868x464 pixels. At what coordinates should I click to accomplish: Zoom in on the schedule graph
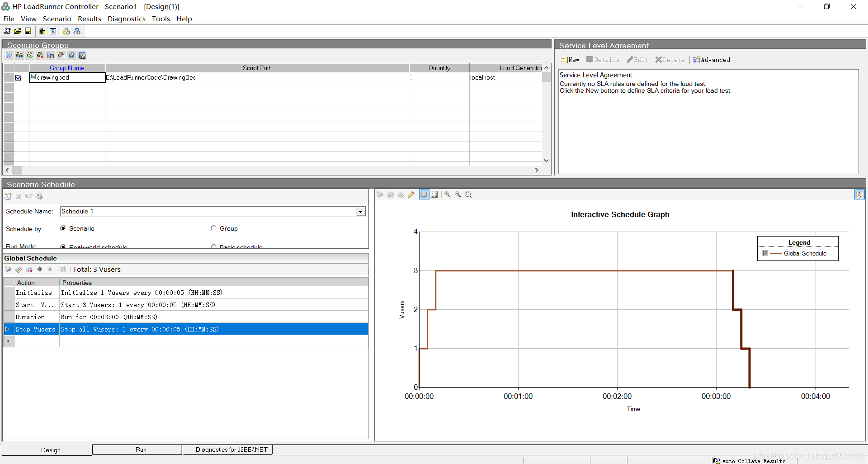tap(447, 194)
